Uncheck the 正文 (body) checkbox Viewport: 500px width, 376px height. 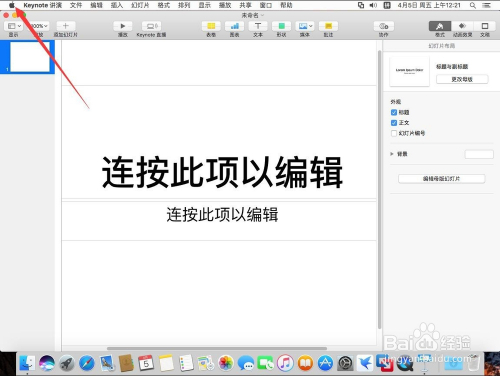pyautogui.click(x=394, y=123)
